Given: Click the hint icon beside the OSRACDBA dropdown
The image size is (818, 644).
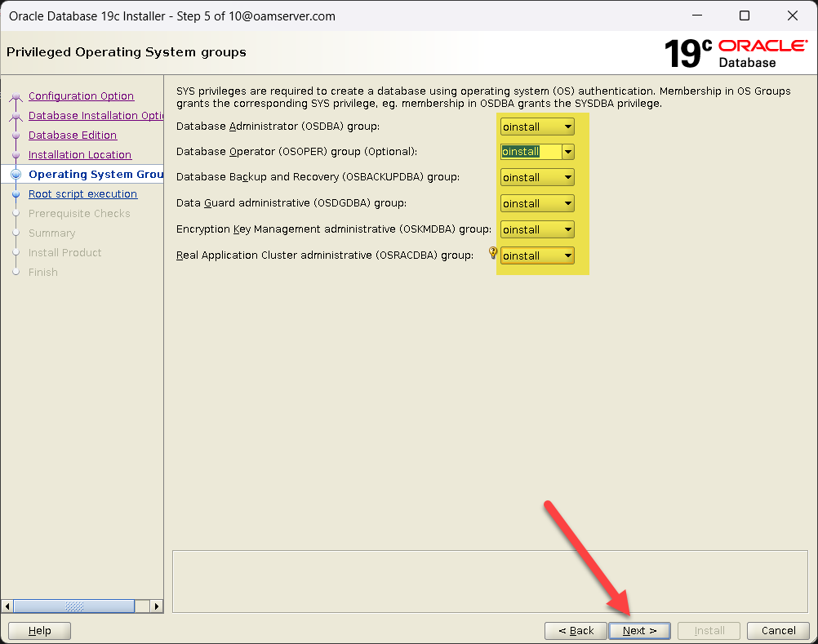Looking at the screenshot, I should pos(492,254).
